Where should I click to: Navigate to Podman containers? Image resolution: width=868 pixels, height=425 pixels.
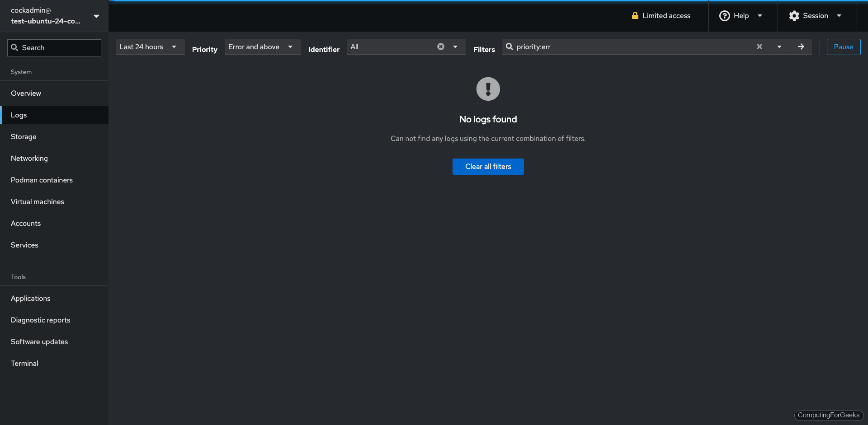(42, 180)
